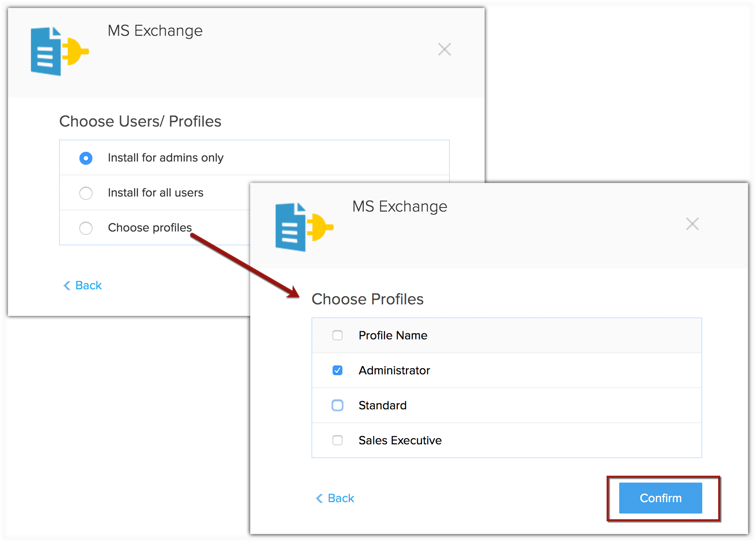Close the Choose Users/Profiles MS Exchange dialog

point(444,49)
